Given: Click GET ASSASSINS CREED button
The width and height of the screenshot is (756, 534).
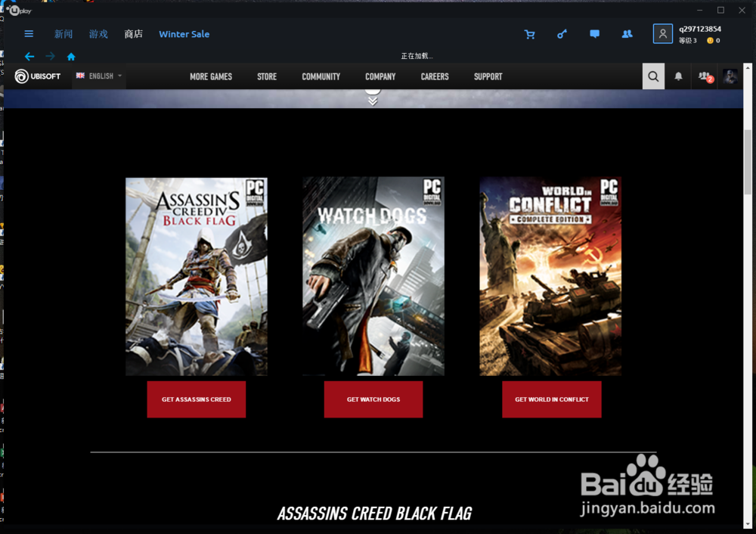Looking at the screenshot, I should click(197, 399).
